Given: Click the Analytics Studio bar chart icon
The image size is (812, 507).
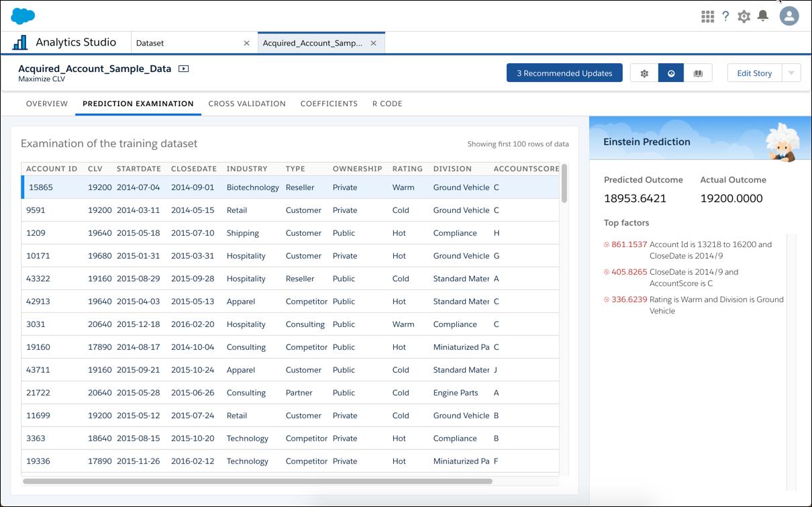Looking at the screenshot, I should [20, 42].
